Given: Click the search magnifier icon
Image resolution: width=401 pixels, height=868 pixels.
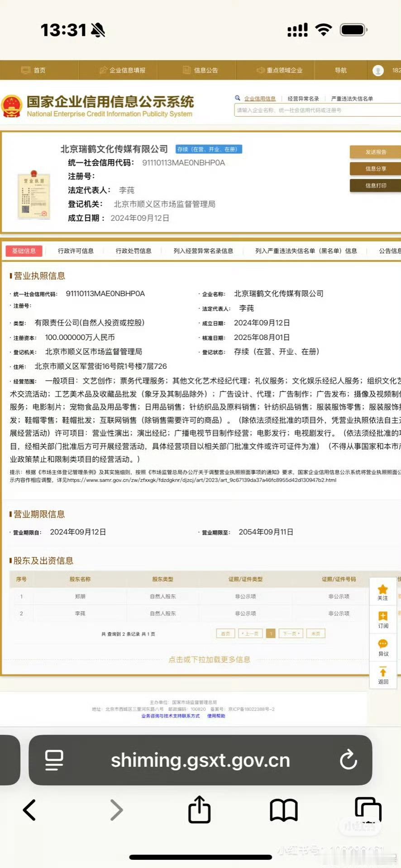Looking at the screenshot, I should click(238, 98).
